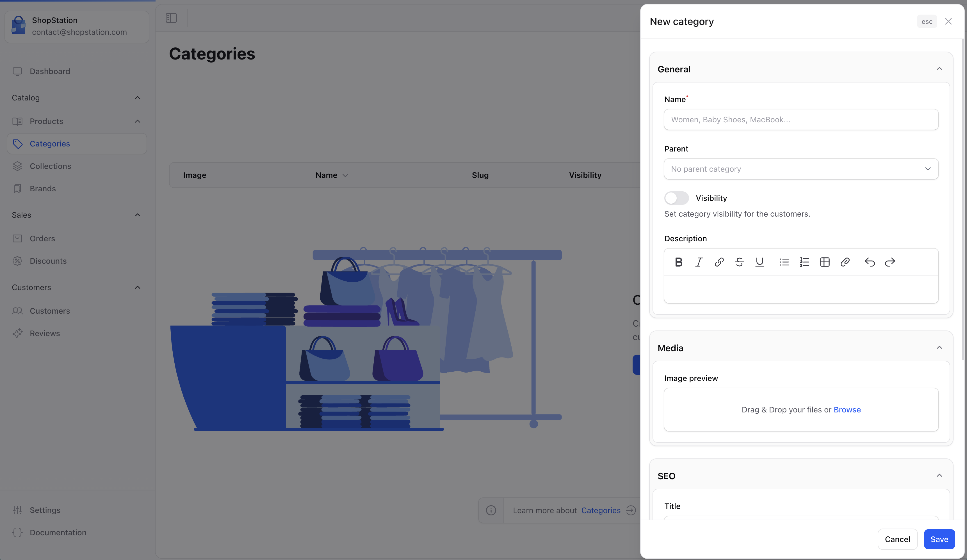Toggle bold formatting in description editor
The width and height of the screenshot is (967, 560).
tap(678, 262)
